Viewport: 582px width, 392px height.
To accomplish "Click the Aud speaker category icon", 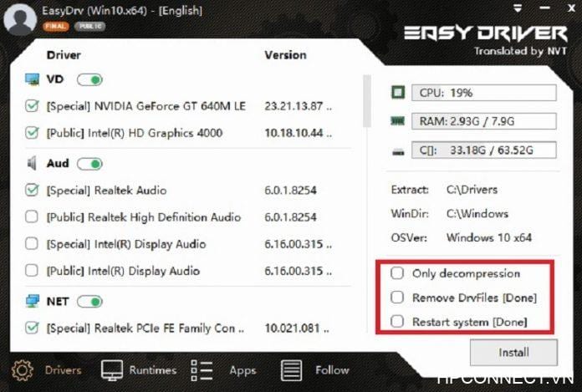I will (32, 163).
